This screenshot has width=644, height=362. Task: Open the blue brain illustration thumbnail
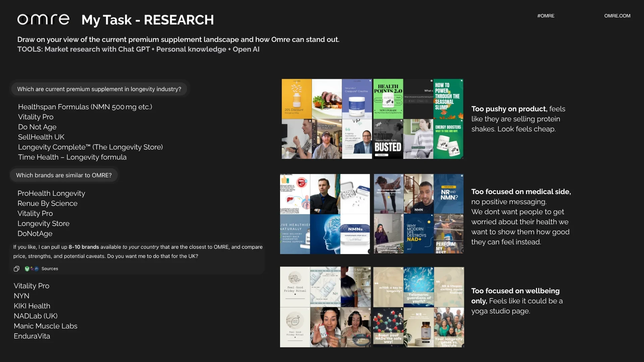pyautogui.click(x=325, y=234)
